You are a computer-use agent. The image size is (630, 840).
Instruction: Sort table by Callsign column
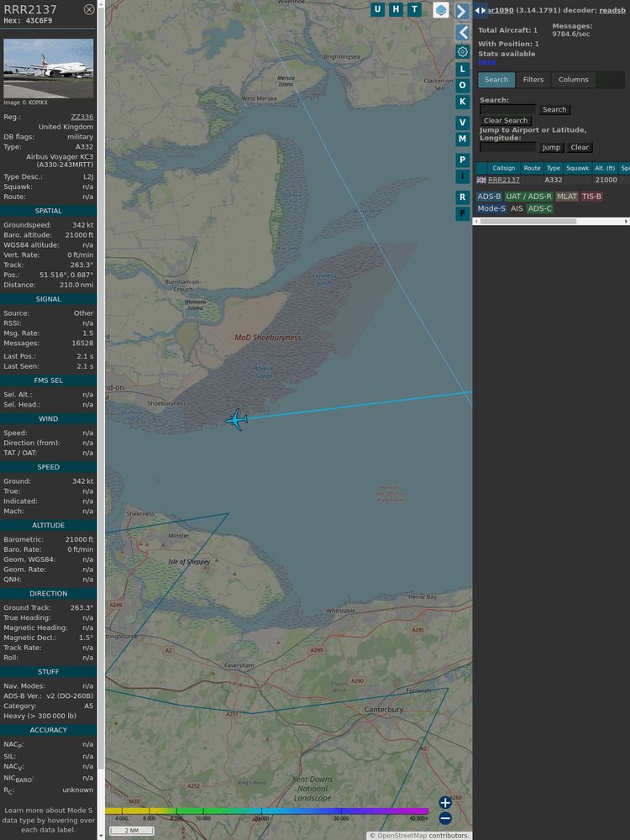click(503, 168)
